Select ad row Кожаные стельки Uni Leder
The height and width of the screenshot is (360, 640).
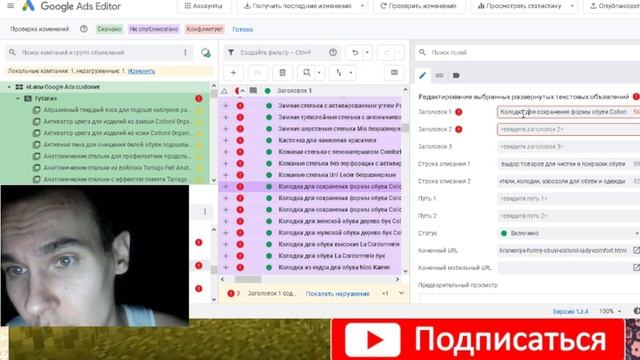pos(310,175)
